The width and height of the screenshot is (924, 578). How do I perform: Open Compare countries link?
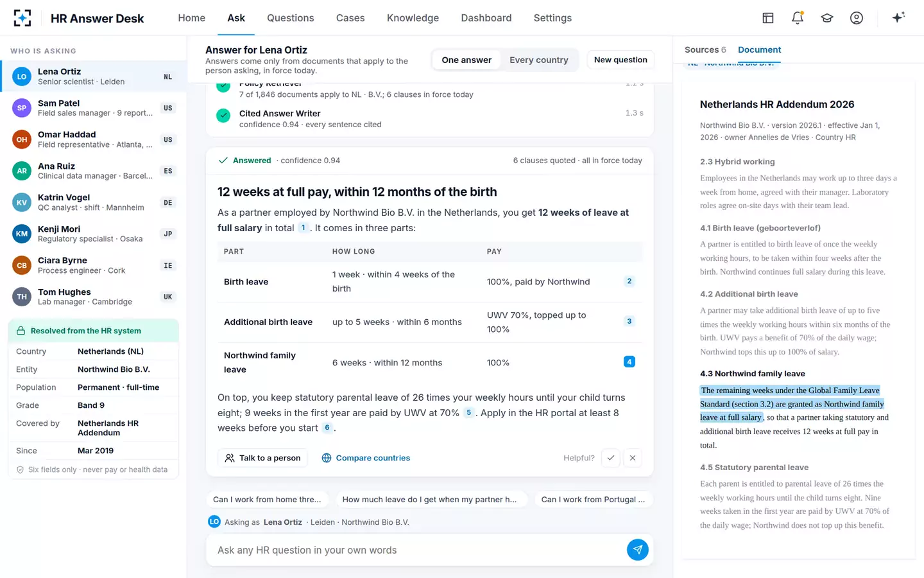[366, 458]
